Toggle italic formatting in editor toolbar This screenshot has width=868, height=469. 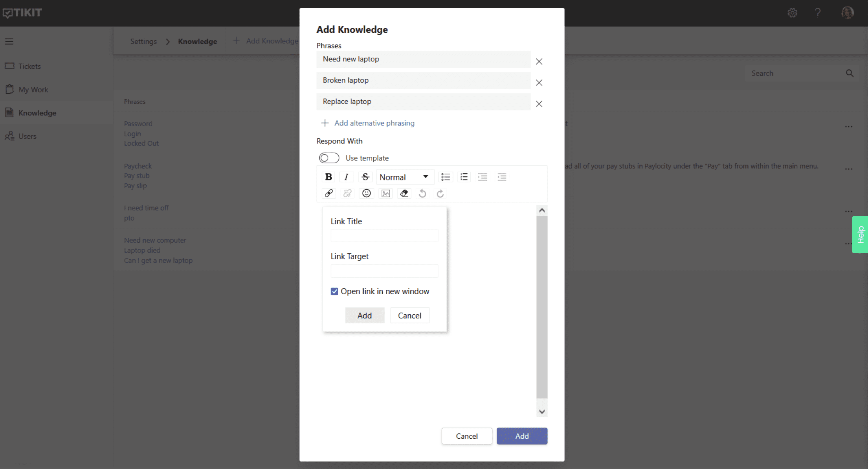(346, 177)
